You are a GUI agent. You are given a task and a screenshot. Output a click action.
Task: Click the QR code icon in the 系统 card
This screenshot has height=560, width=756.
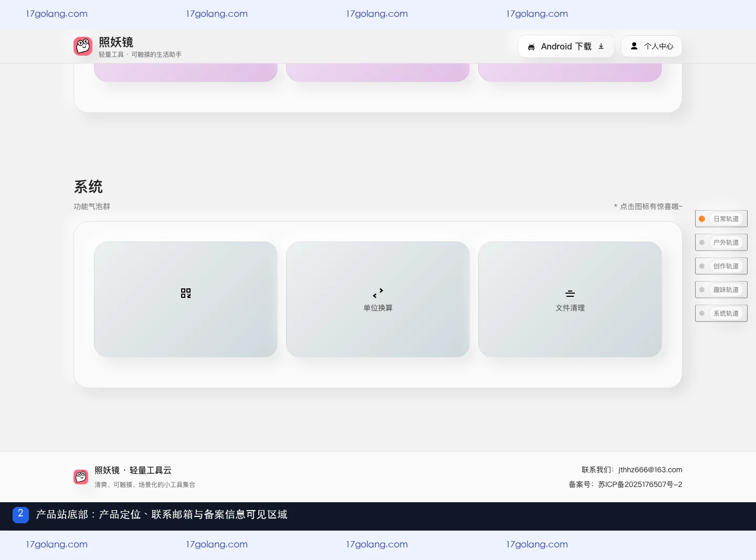pyautogui.click(x=186, y=293)
